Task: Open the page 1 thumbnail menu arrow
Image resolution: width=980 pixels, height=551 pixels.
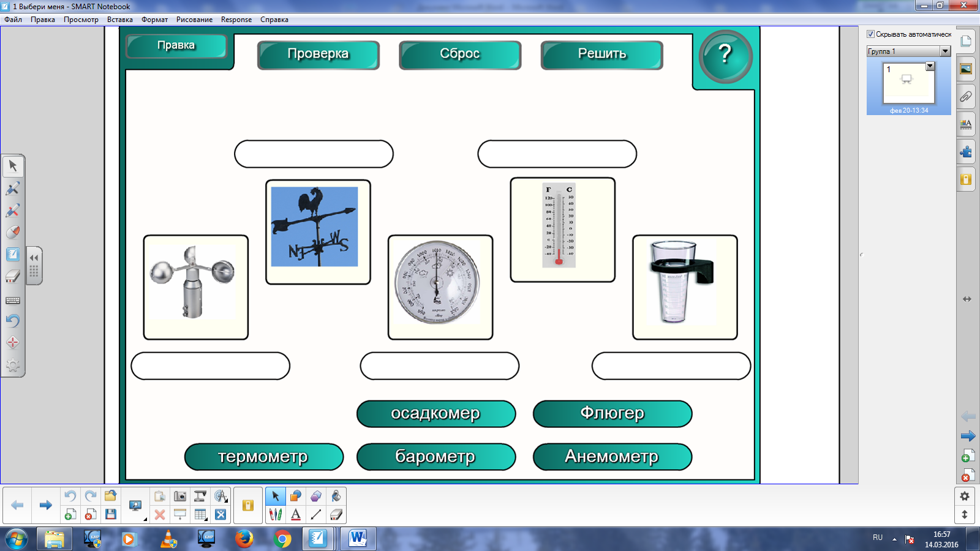Action: [930, 66]
